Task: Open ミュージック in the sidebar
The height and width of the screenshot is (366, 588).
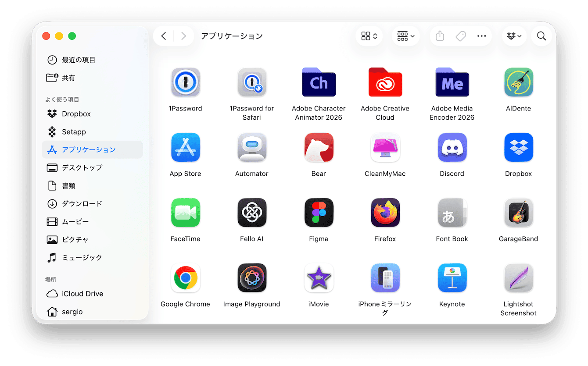Action: 92,257
